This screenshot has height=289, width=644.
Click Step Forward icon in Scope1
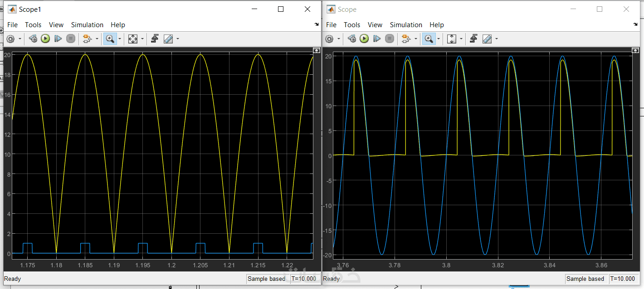pyautogui.click(x=58, y=39)
